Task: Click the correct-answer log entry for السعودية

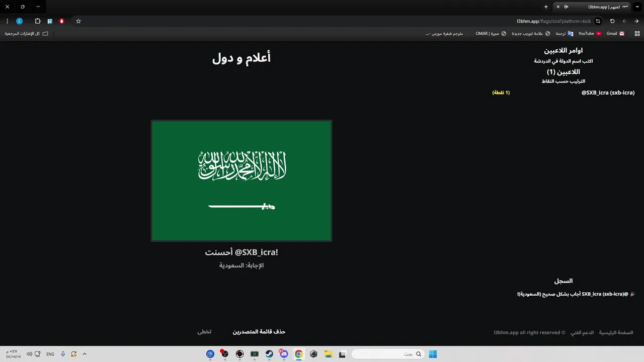Action: click(576, 294)
